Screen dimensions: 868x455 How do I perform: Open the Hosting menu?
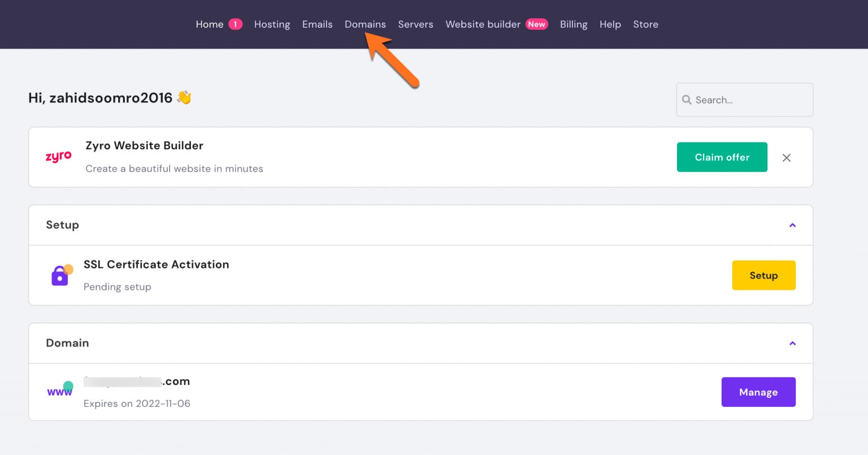(272, 24)
